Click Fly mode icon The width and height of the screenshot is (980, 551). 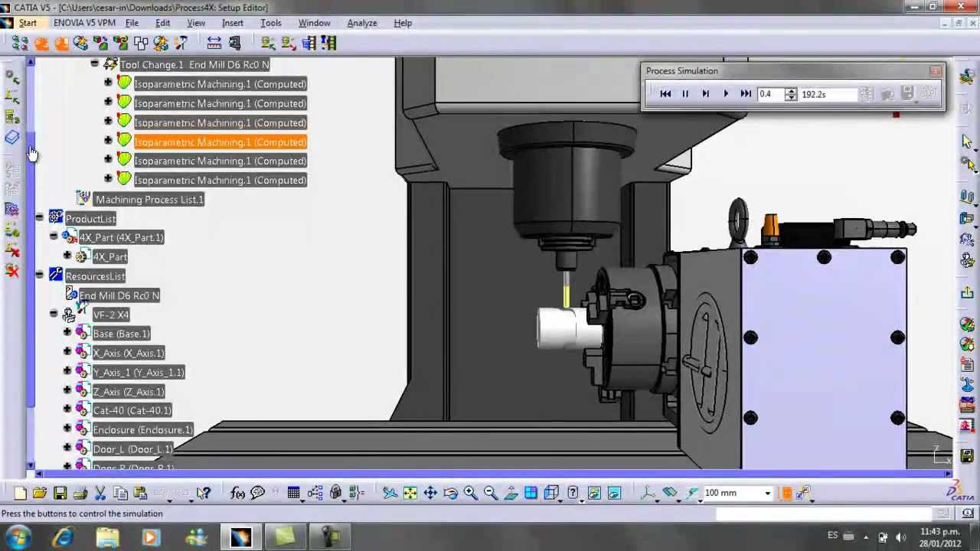(x=390, y=494)
